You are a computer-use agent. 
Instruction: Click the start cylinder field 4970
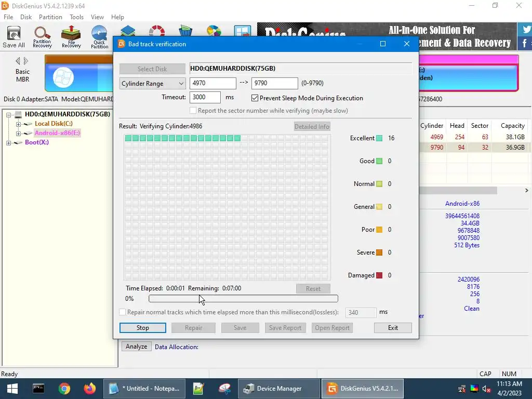(212, 83)
